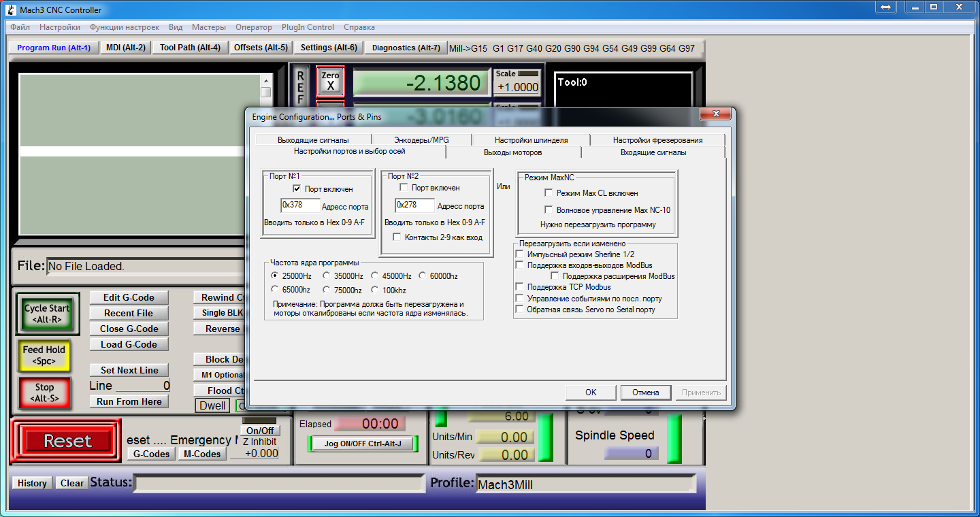Toggle Порт включен checkbox for Порт №1

(297, 188)
